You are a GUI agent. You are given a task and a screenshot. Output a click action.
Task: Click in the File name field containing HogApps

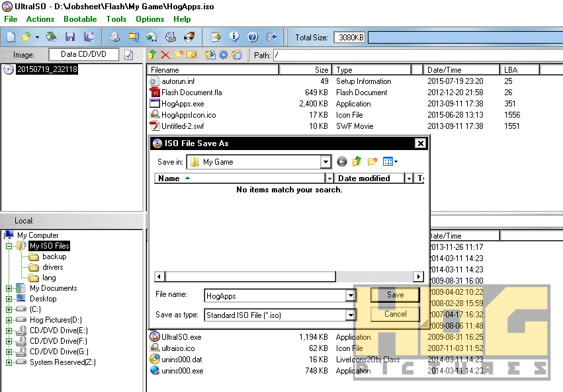[275, 295]
